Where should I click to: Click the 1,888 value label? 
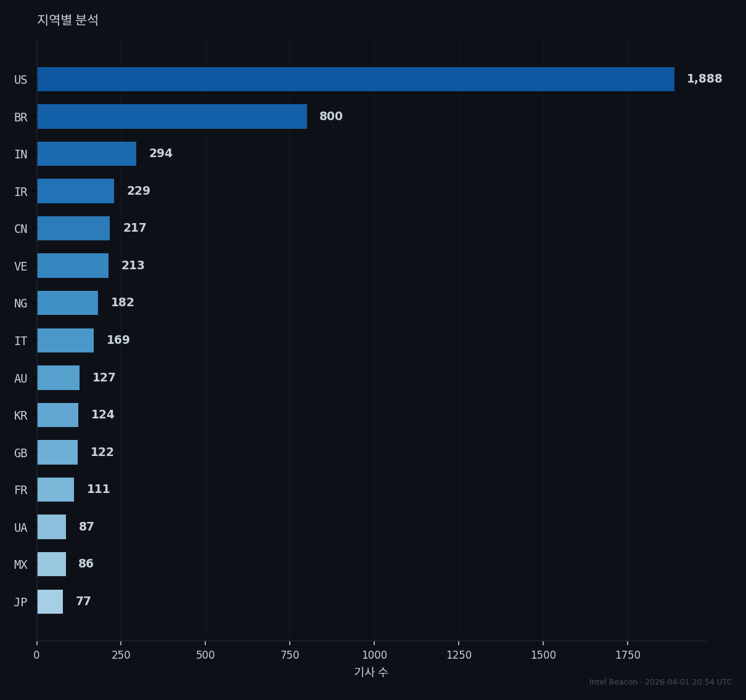[705, 79]
